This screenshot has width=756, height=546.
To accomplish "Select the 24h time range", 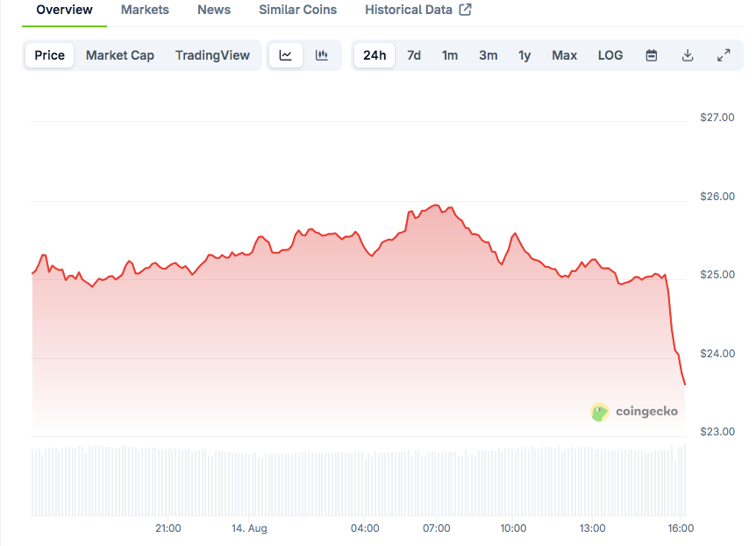I will click(x=374, y=55).
